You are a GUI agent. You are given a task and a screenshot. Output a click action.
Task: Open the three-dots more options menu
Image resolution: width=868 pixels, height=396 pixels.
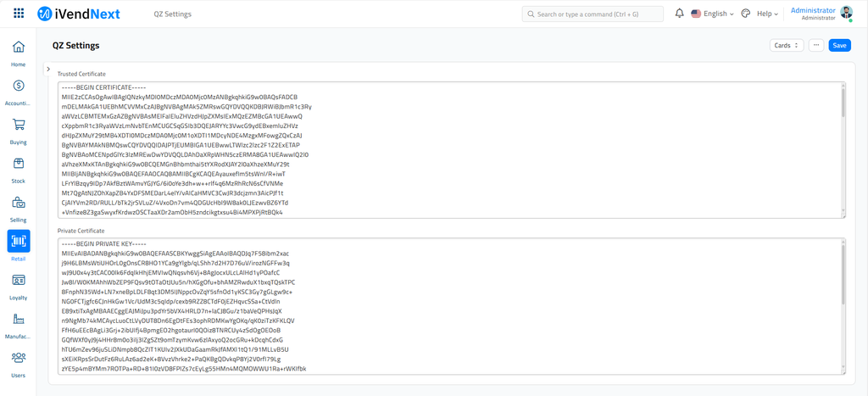(815, 46)
